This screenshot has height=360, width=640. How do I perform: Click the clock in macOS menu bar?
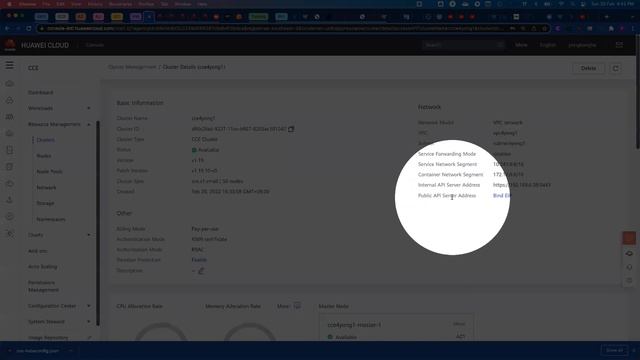613,4
